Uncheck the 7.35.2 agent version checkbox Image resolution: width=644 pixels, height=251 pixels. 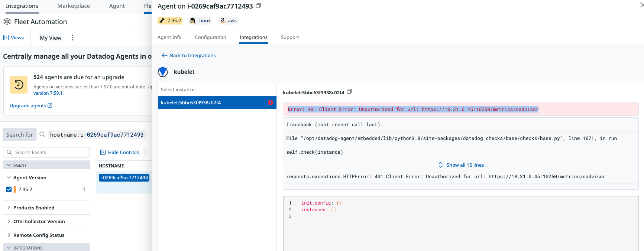point(9,189)
